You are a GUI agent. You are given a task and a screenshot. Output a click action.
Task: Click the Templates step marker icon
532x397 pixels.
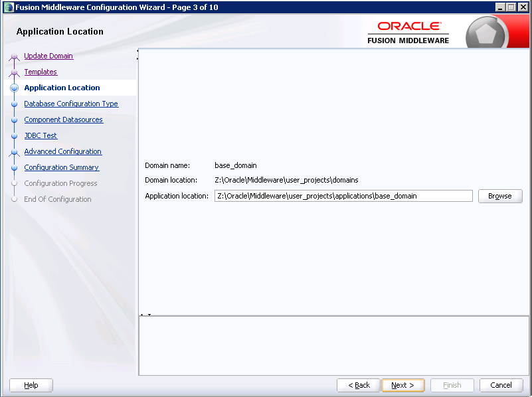[14, 72]
